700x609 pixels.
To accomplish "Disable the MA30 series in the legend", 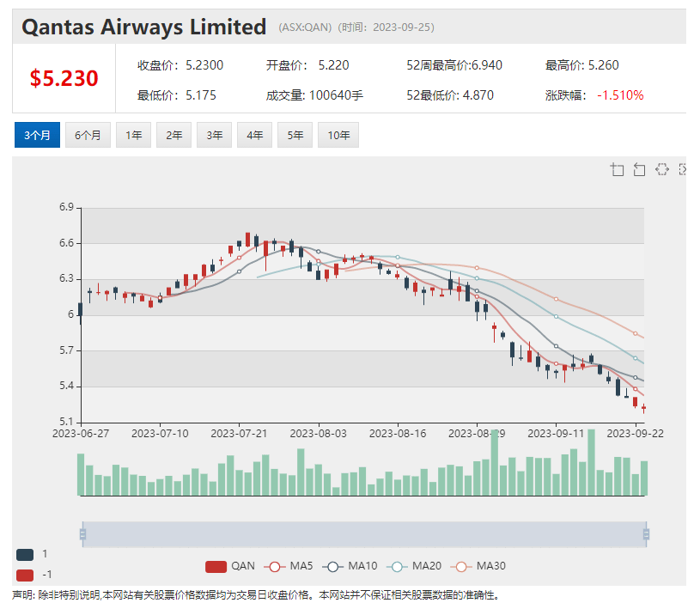I will coord(478,566).
